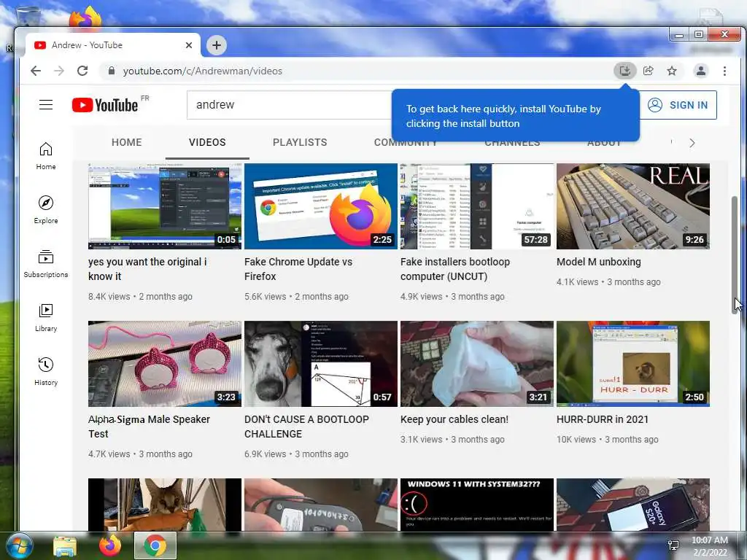
Task: Click title 'Model M unboxing'
Action: click(x=599, y=262)
